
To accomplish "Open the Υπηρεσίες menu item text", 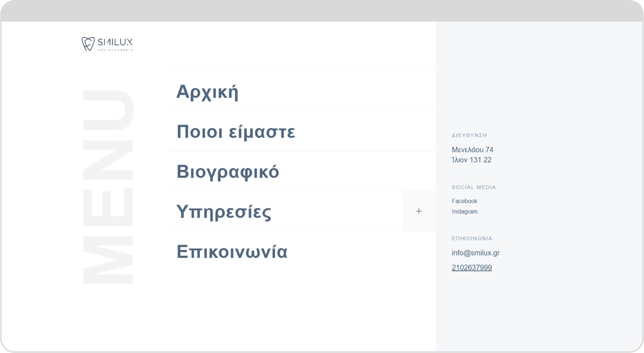I will (224, 212).
